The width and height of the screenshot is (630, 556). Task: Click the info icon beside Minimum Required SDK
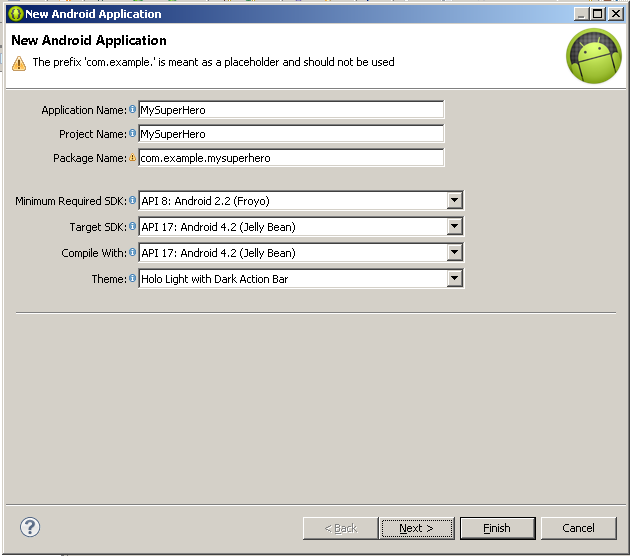coord(132,200)
